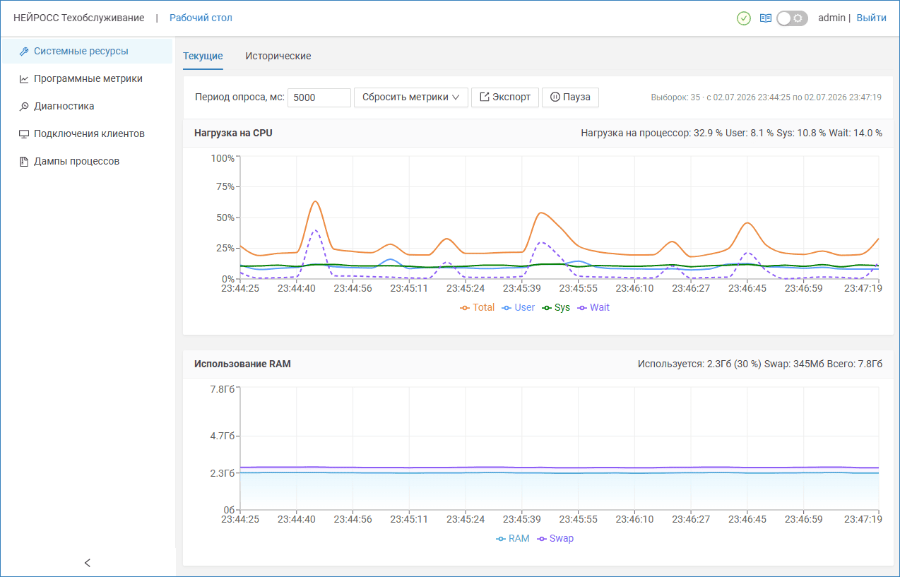
Task: Toggle the Wait series in CPU legend
Action: 593,308
